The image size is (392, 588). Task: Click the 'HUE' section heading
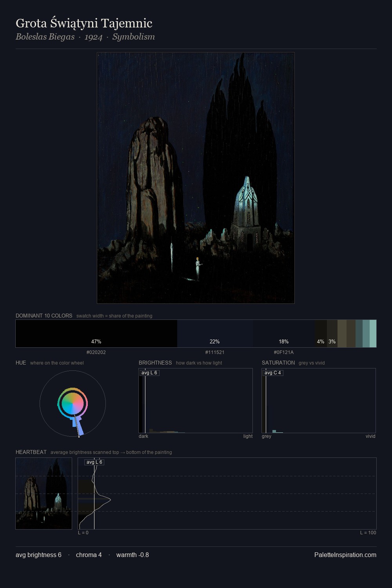pyautogui.click(x=21, y=363)
